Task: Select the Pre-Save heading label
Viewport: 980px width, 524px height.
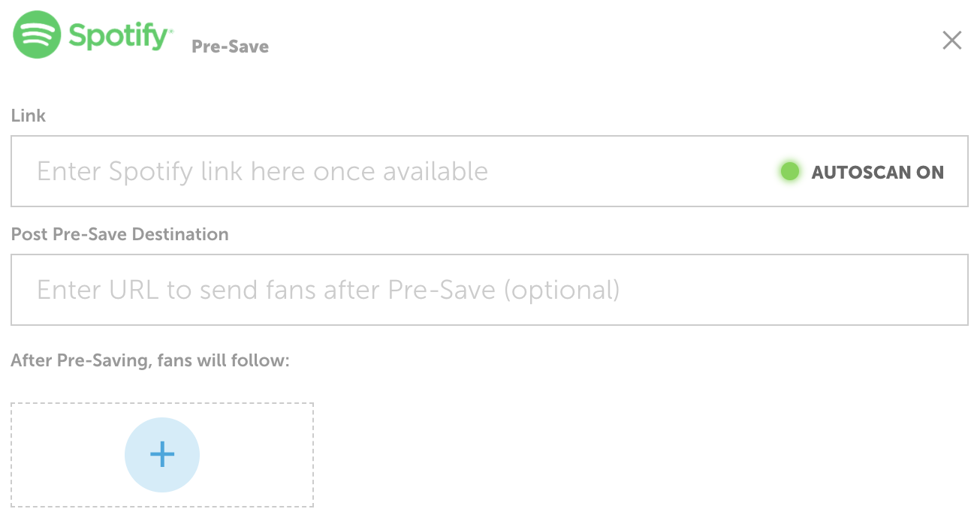Action: pyautogui.click(x=230, y=47)
